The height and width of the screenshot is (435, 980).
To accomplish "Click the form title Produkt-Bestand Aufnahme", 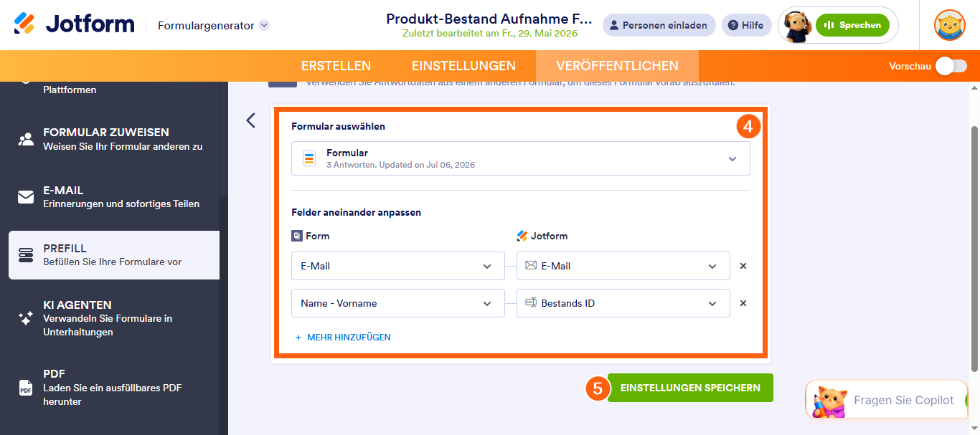I will point(490,19).
